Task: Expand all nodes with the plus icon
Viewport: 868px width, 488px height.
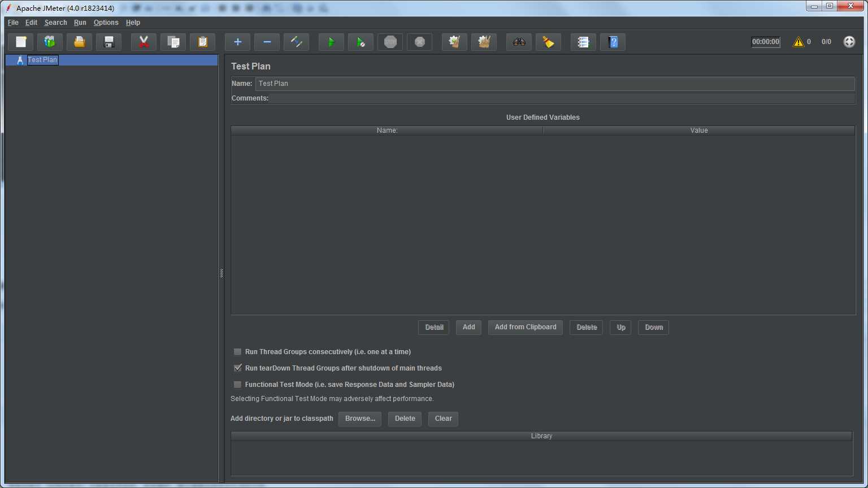Action: (238, 42)
